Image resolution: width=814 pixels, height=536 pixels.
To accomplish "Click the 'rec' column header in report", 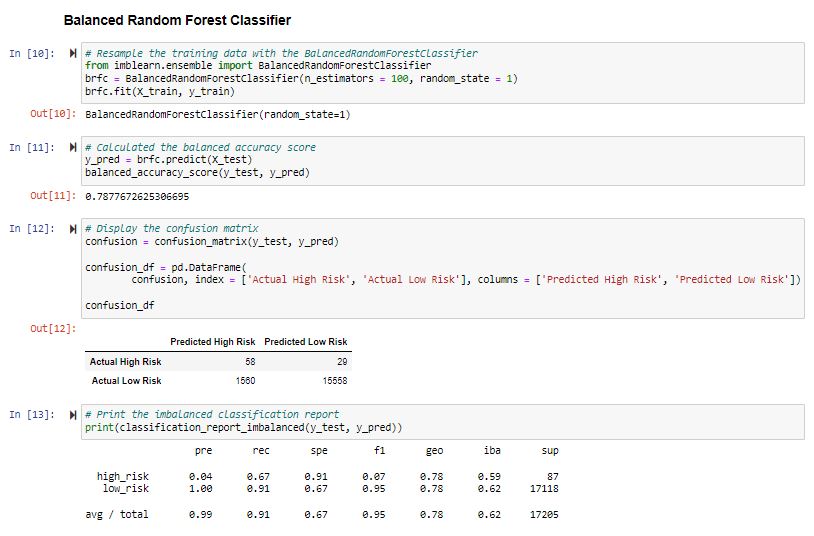I will point(261,451).
